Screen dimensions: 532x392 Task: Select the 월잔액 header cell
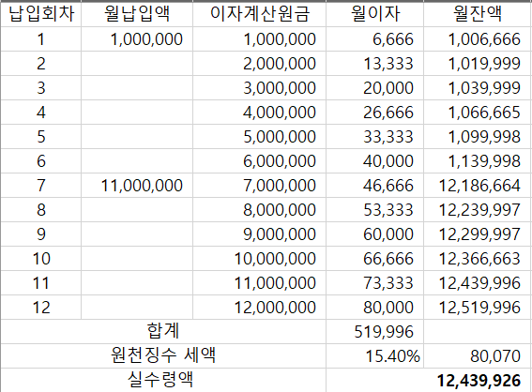pyautogui.click(x=478, y=14)
